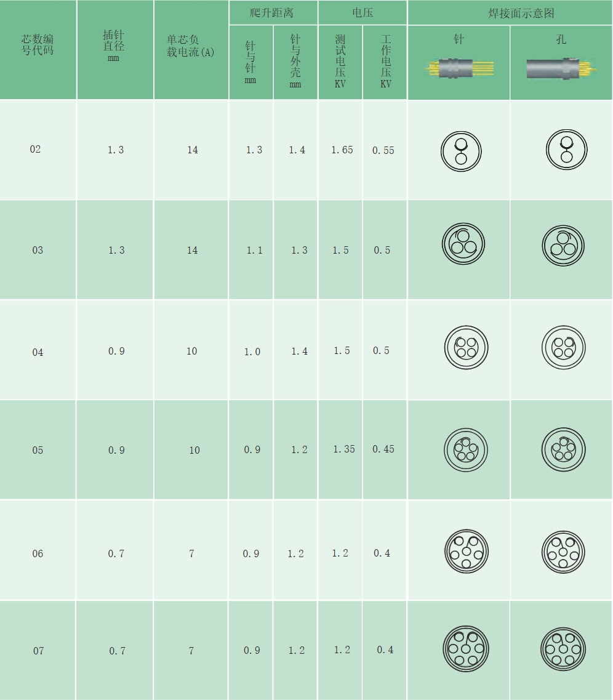Screen dimensions: 613x700
Task: Click the 芯数编号代码 column header
Action: 38,45
